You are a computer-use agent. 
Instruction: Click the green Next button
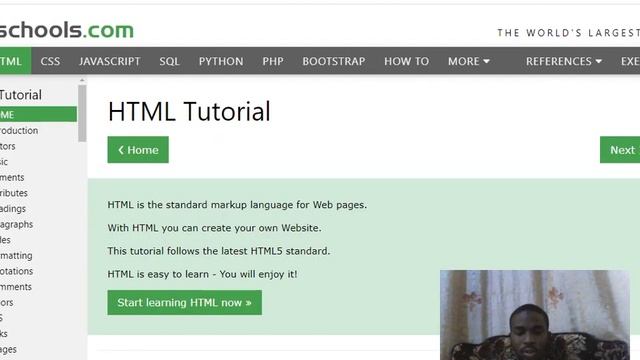coord(620,150)
